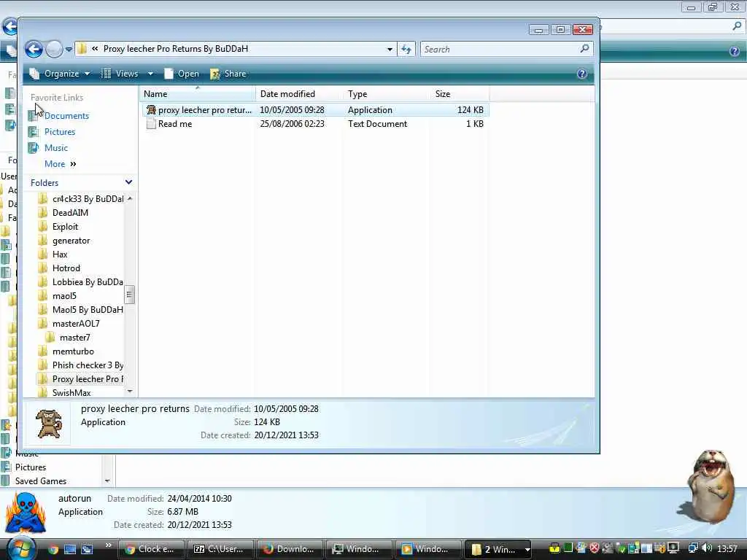This screenshot has width=747, height=560.
Task: Sort files by the Size column
Action: pyautogui.click(x=459, y=94)
